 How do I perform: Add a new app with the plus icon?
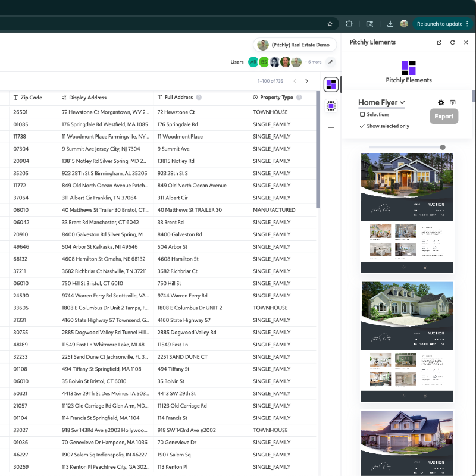click(331, 127)
